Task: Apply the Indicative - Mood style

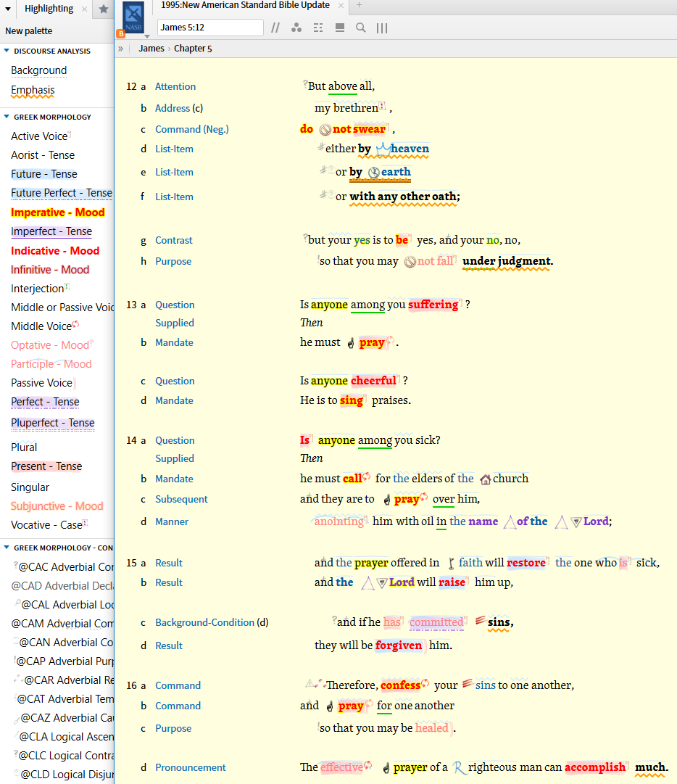Action: (x=55, y=251)
